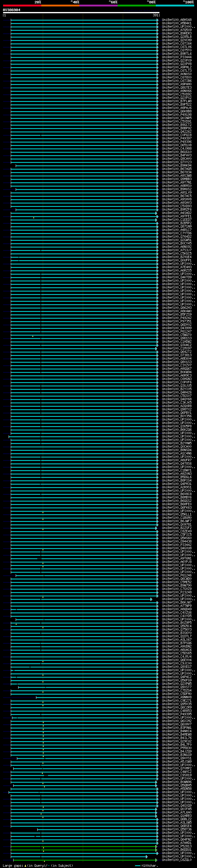Select the UniRef100_B3P9W1 label

177,728
